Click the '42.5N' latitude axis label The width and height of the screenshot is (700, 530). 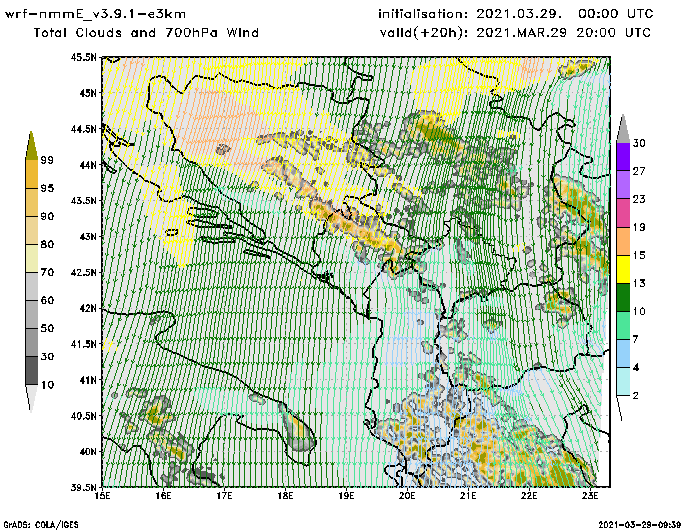click(x=83, y=272)
